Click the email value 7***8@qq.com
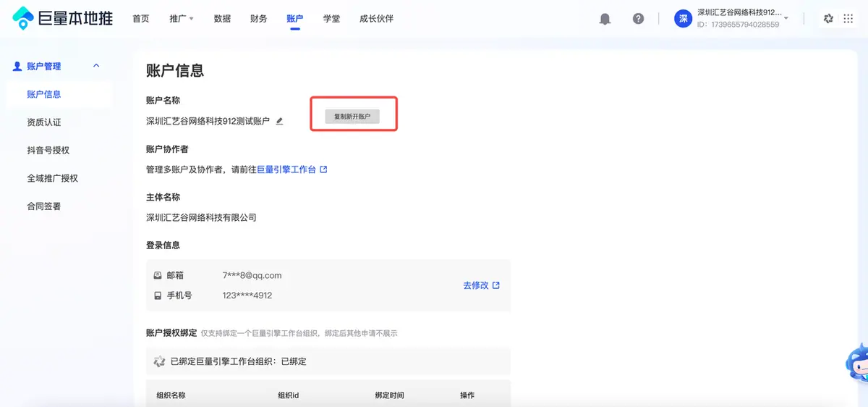 tap(252, 275)
